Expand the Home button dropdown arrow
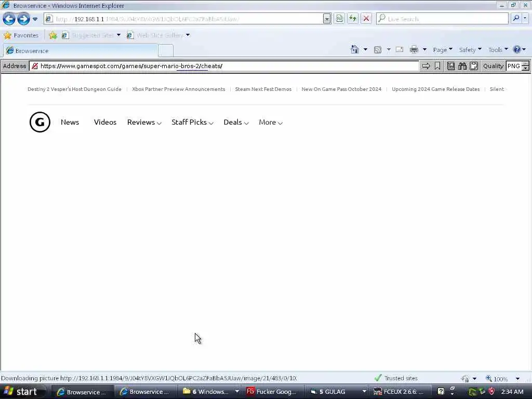This screenshot has height=399, width=532. pyautogui.click(x=365, y=49)
